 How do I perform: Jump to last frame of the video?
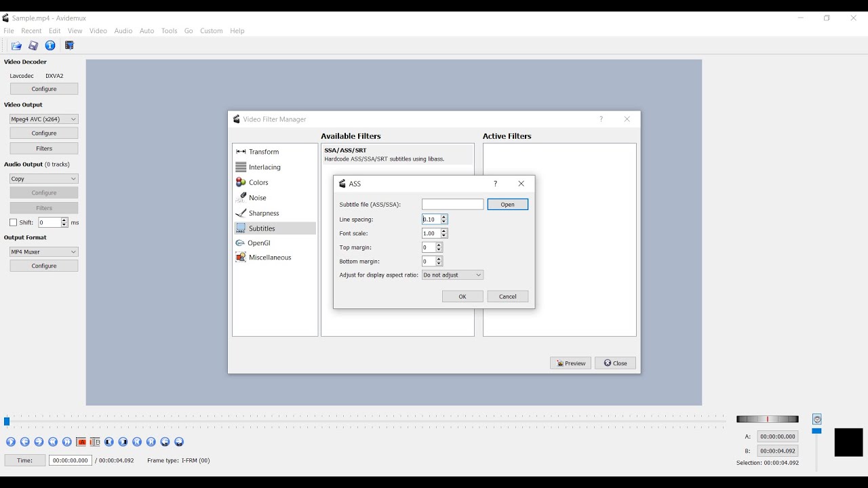151,442
